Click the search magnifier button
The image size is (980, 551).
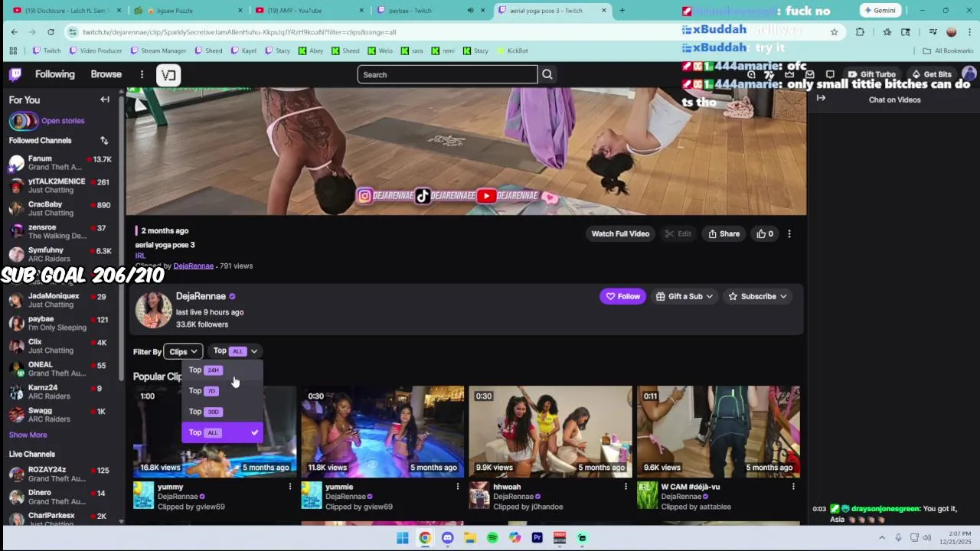click(547, 74)
